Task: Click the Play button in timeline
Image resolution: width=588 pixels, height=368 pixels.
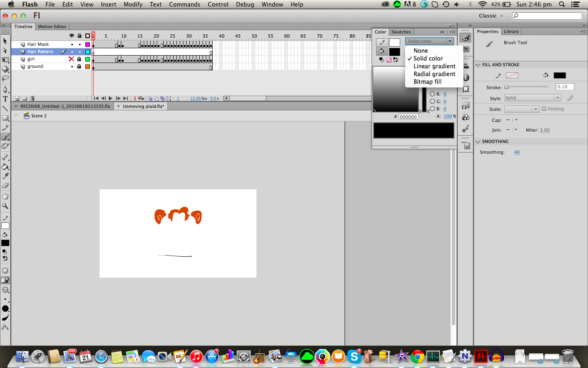Action: point(111,99)
